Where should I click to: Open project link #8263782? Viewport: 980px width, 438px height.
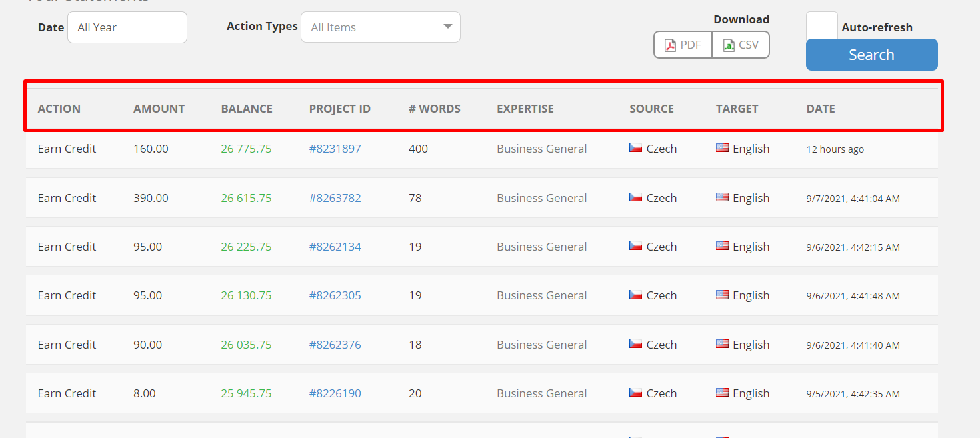(335, 198)
